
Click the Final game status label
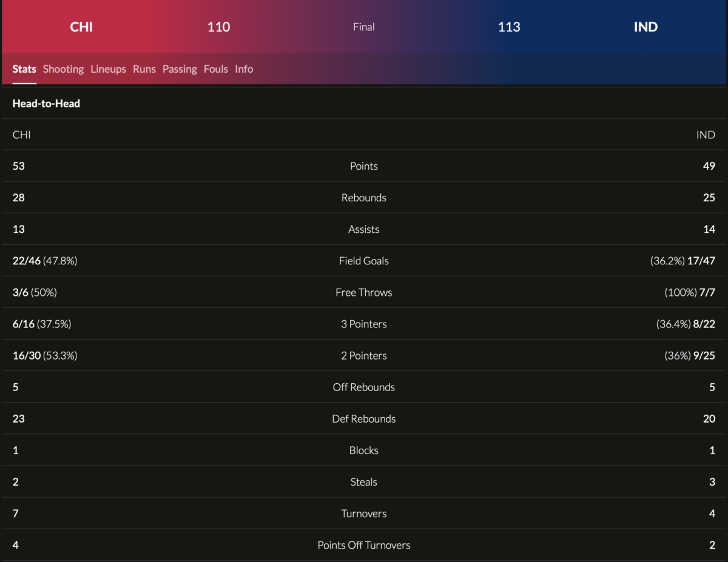pyautogui.click(x=364, y=27)
